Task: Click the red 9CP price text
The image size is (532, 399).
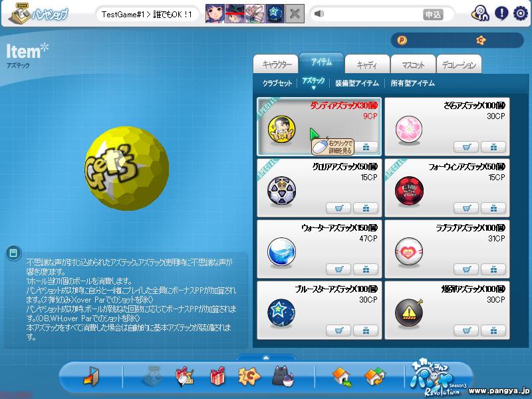Action: (x=370, y=116)
